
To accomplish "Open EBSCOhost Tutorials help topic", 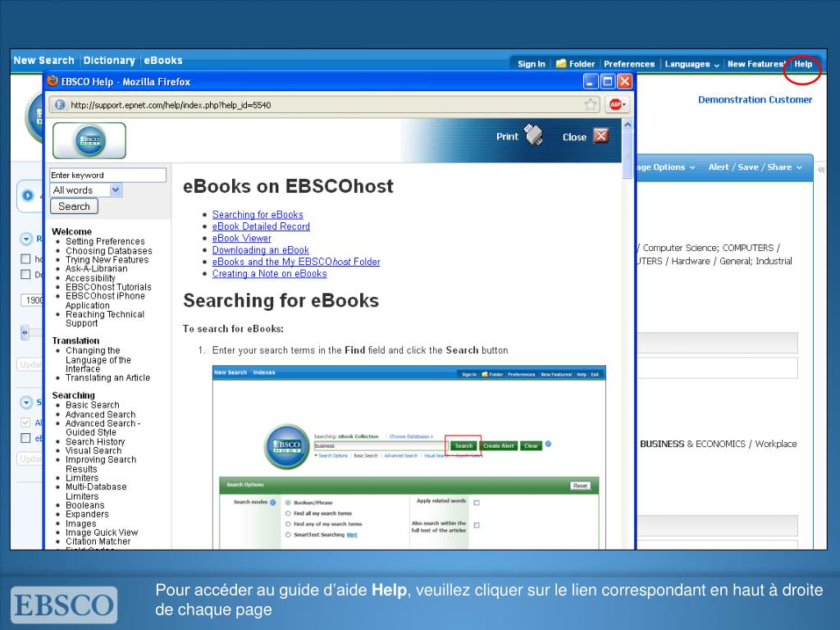I will [108, 287].
